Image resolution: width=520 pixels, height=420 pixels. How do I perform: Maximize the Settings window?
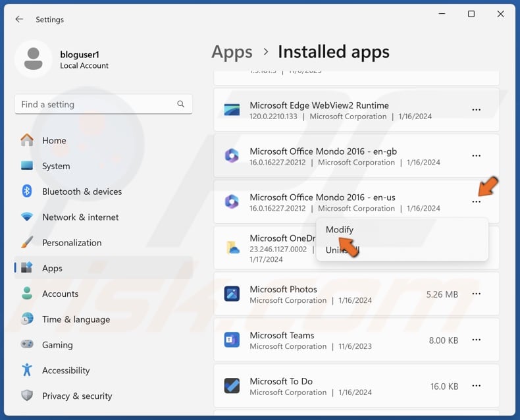coord(471,14)
